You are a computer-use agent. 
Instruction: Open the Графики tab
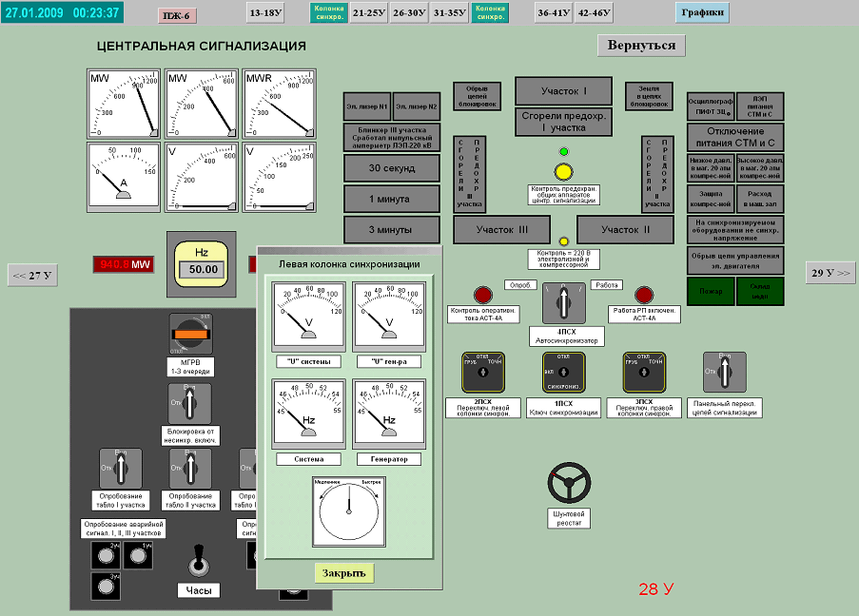pos(703,12)
